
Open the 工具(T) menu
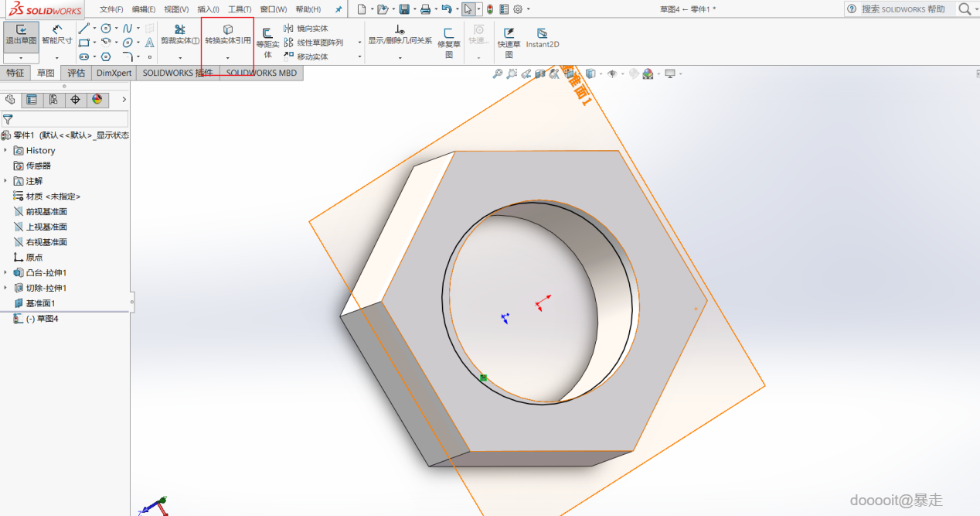point(240,9)
